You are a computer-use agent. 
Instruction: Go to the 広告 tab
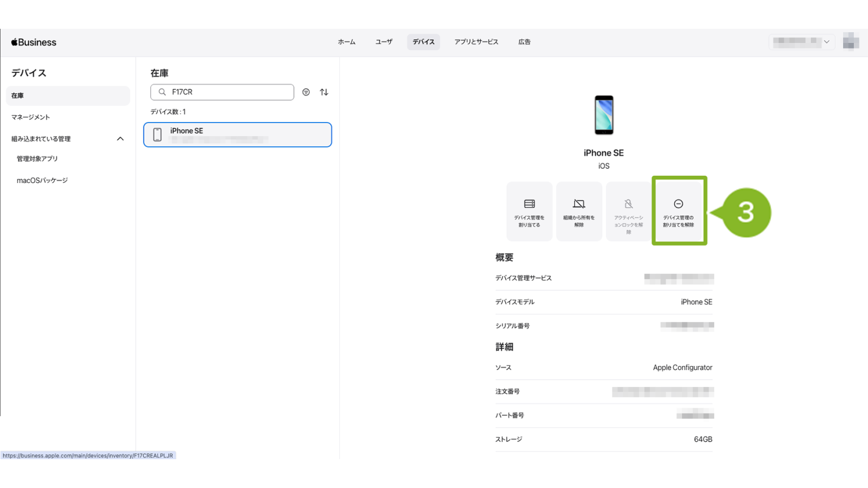coord(524,42)
